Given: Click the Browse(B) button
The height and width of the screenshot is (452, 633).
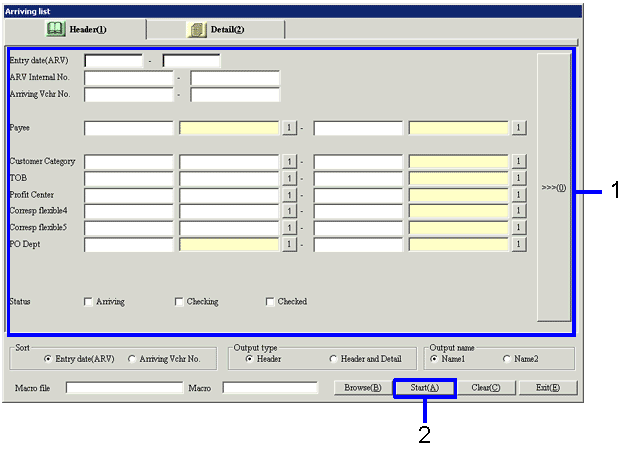Looking at the screenshot, I should point(363,388).
